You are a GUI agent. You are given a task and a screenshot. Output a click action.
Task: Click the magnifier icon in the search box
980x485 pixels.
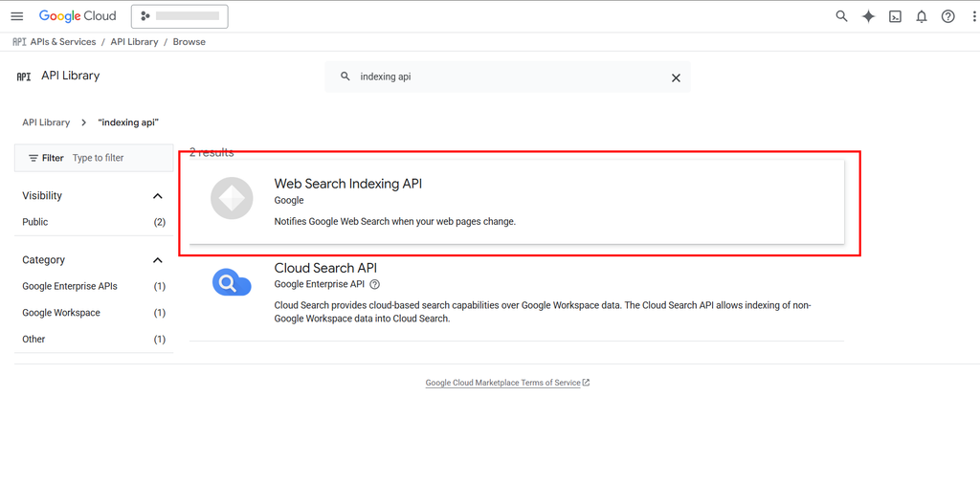click(x=345, y=77)
